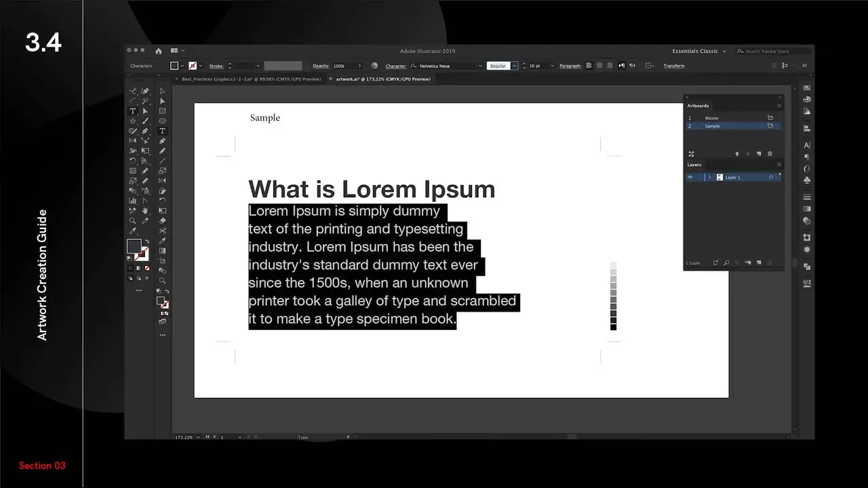
Task: Select the Layer 1 name
Action: coord(733,178)
